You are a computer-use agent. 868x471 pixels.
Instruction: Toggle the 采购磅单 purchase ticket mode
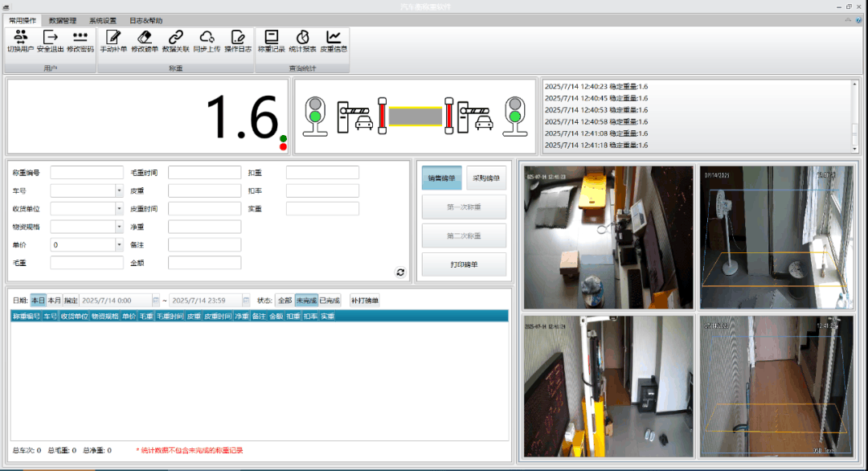pos(486,178)
